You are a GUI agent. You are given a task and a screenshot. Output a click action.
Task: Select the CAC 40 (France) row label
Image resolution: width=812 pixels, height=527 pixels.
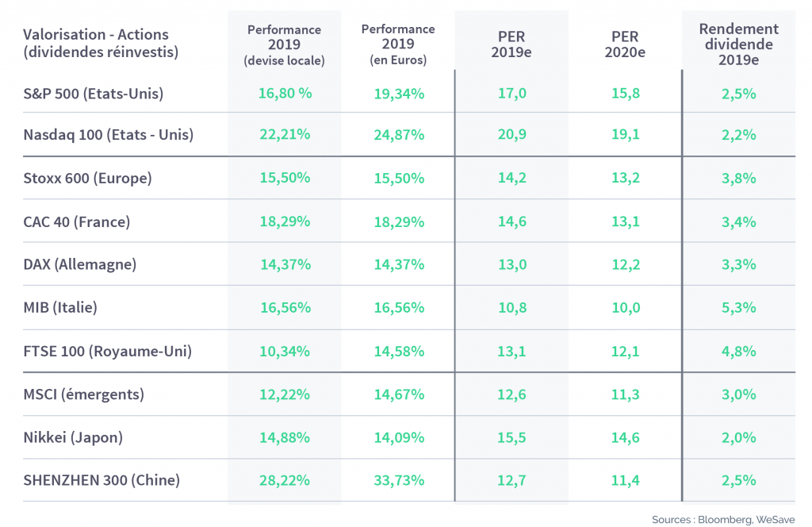pyautogui.click(x=77, y=221)
